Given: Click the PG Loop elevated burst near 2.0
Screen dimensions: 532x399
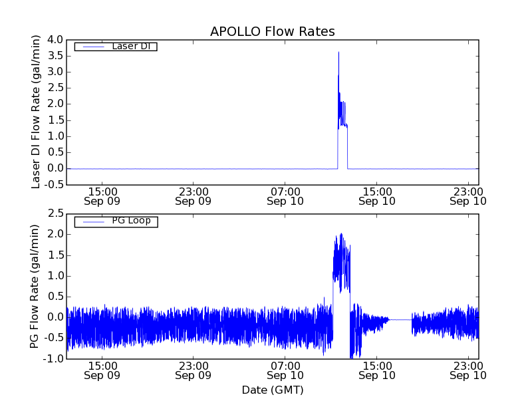Looking at the screenshot, I should click(341, 261).
